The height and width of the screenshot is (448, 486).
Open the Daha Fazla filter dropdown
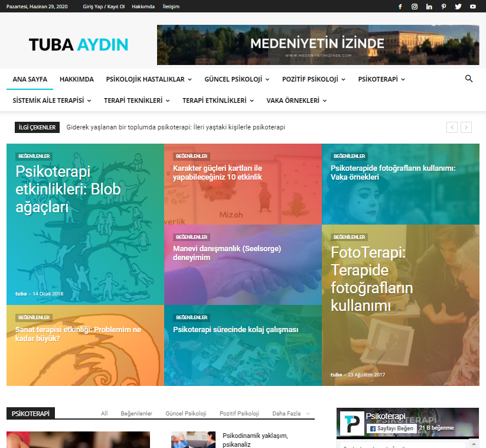[x=291, y=414]
